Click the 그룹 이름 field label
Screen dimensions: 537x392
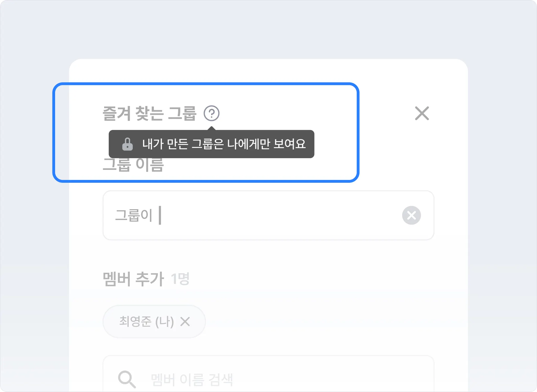coord(133,166)
